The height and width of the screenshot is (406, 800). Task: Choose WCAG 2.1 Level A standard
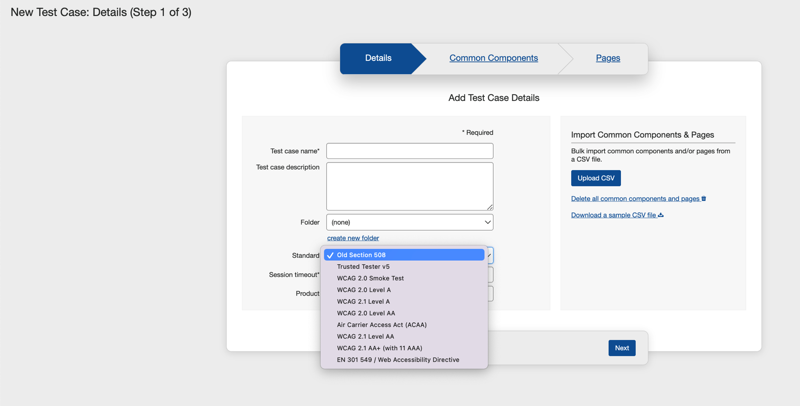click(363, 301)
